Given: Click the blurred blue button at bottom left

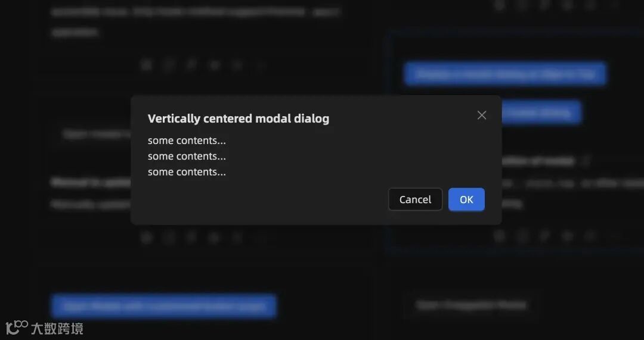Looking at the screenshot, I should [164, 306].
